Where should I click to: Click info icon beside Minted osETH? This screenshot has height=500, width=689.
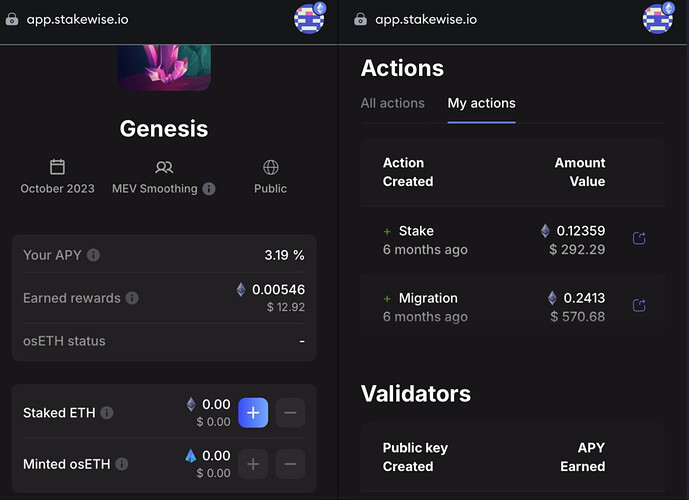pyautogui.click(x=122, y=464)
